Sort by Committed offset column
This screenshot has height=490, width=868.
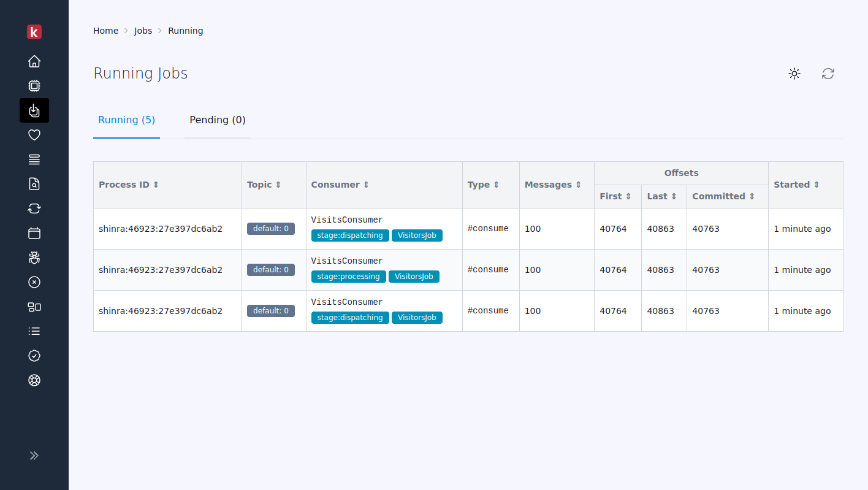[723, 196]
